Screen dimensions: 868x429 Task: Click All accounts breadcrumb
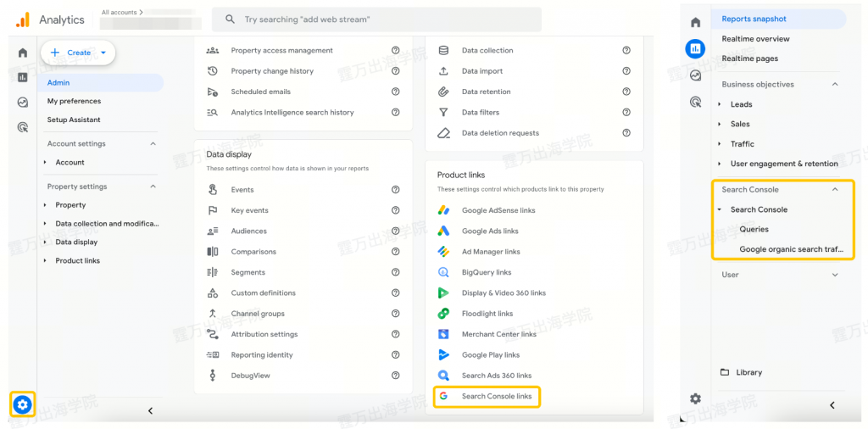pos(122,12)
